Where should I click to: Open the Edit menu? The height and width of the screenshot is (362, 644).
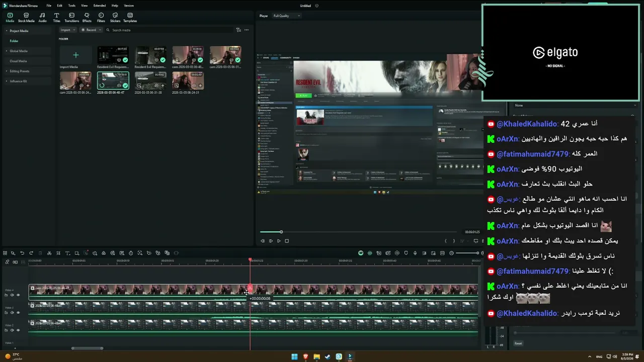59,6
